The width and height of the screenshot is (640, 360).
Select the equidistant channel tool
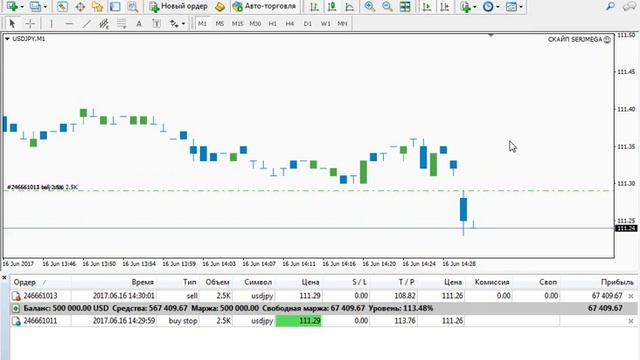click(x=104, y=24)
